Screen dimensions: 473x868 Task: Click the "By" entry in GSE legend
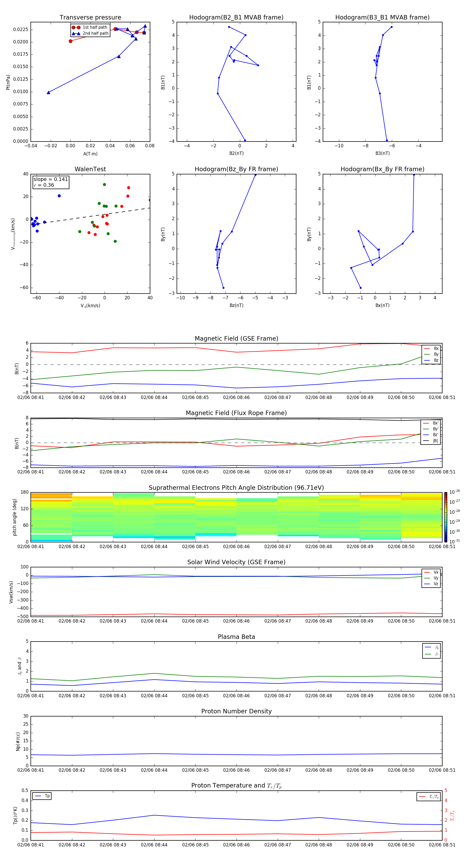click(x=431, y=355)
